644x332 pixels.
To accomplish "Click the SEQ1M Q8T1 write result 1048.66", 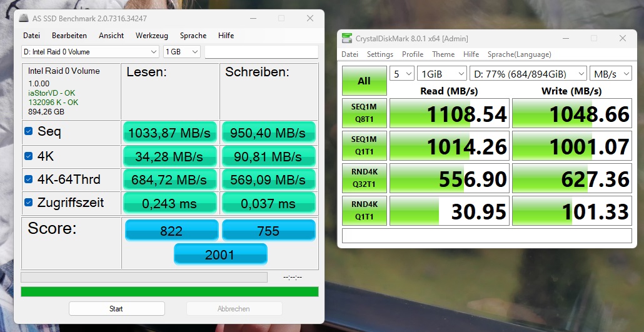I will [x=571, y=113].
